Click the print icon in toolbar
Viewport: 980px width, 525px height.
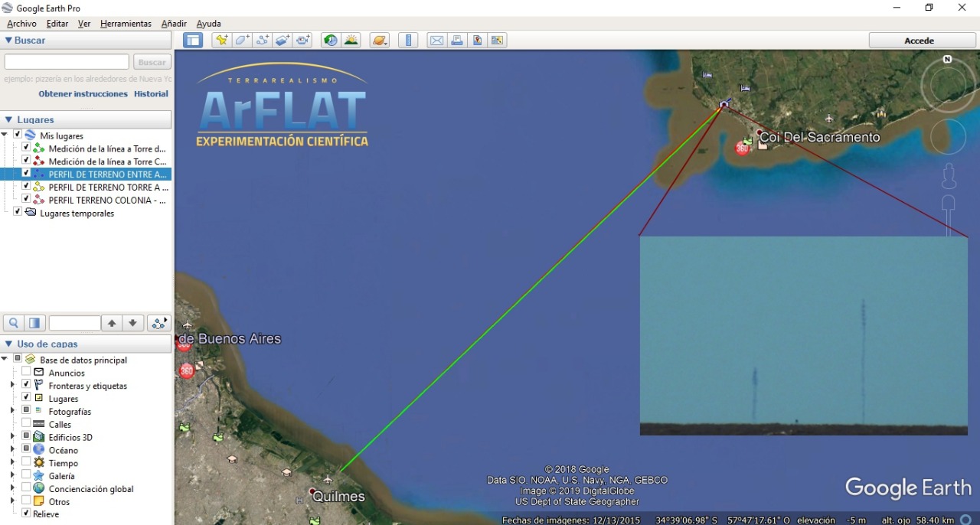(x=457, y=41)
